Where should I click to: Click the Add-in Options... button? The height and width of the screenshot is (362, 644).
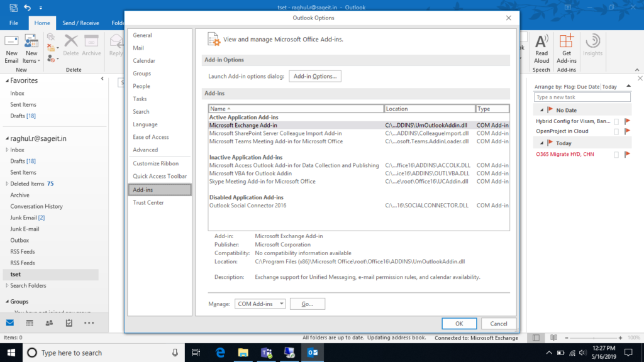pyautogui.click(x=314, y=76)
